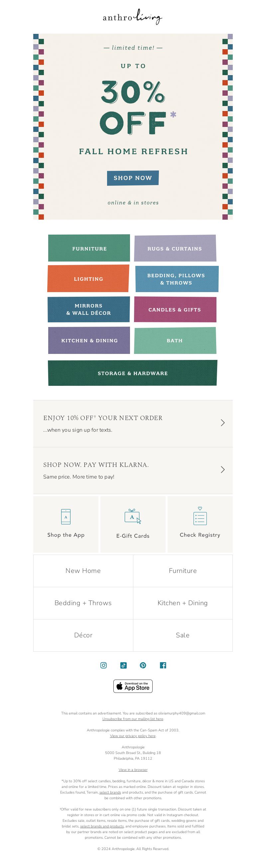Open the Instagram icon link

pos(103,665)
